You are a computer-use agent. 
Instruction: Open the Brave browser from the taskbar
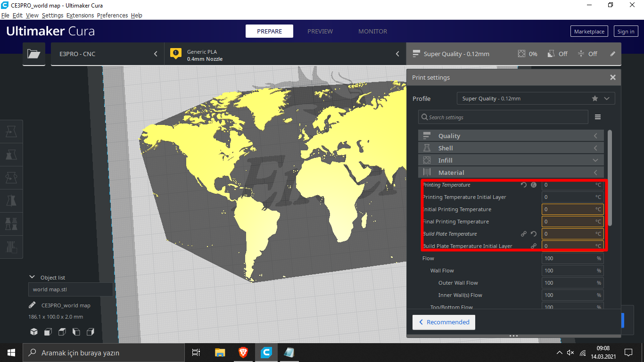point(243,353)
